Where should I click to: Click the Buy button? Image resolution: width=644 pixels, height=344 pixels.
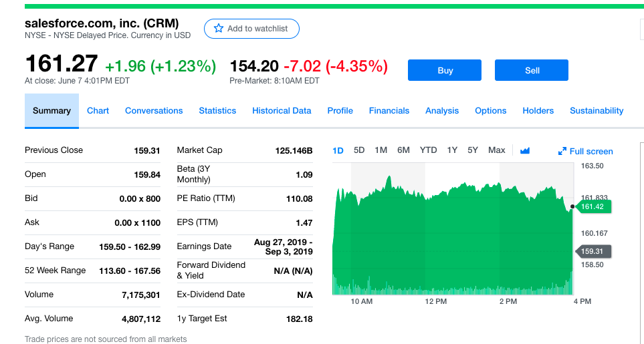(445, 70)
